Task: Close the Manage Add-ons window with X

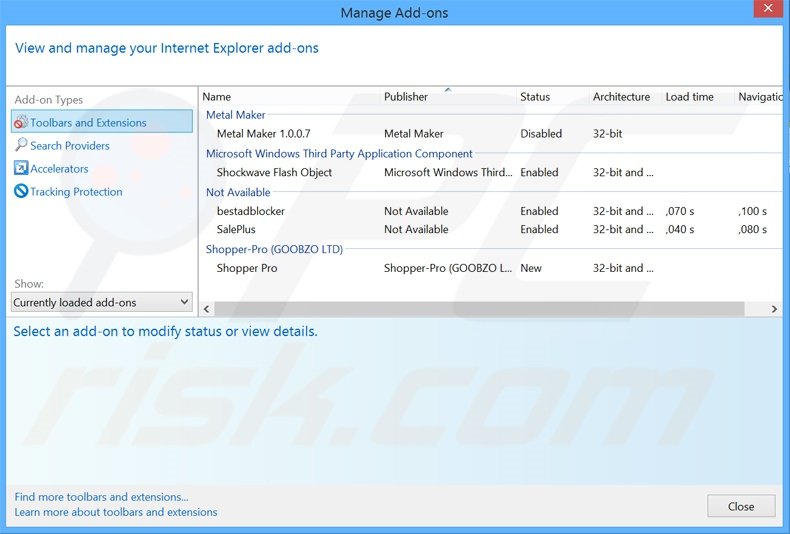Action: coord(768,9)
